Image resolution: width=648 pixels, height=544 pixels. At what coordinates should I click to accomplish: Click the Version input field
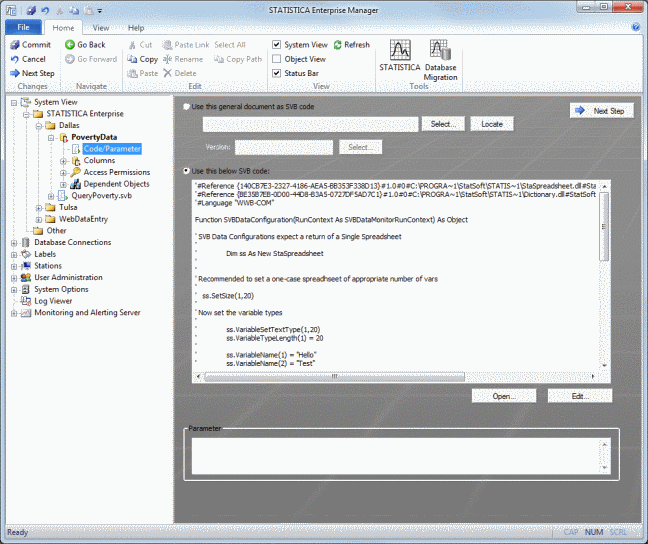[284, 147]
